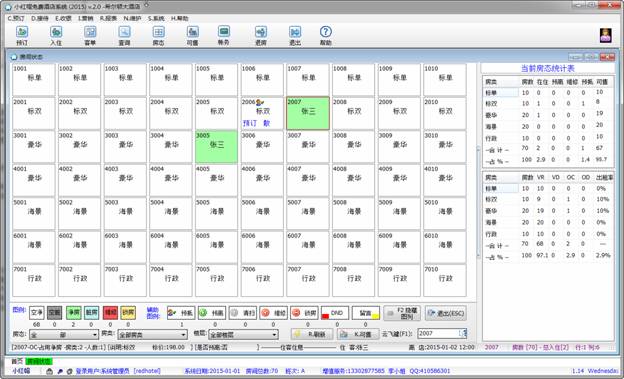Select reserved room 2006 标双

(x=262, y=113)
